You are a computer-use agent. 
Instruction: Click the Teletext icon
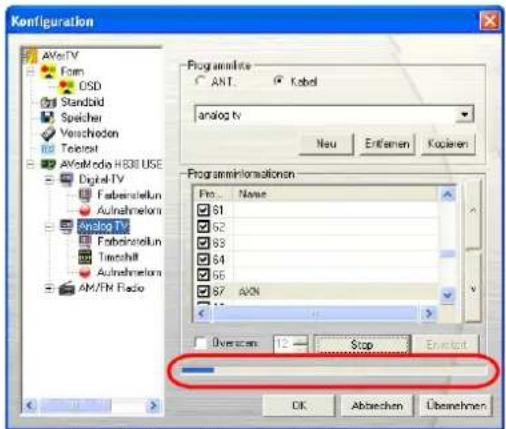pyautogui.click(x=48, y=149)
